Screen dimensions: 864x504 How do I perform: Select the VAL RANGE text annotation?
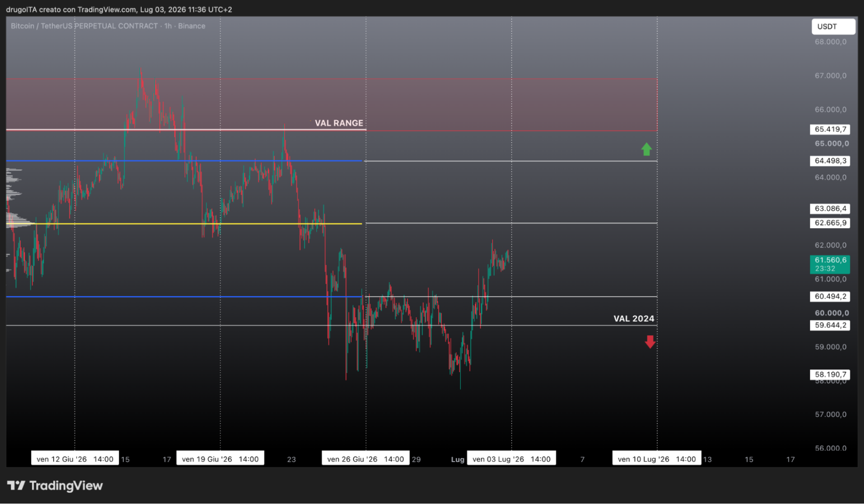coord(338,123)
